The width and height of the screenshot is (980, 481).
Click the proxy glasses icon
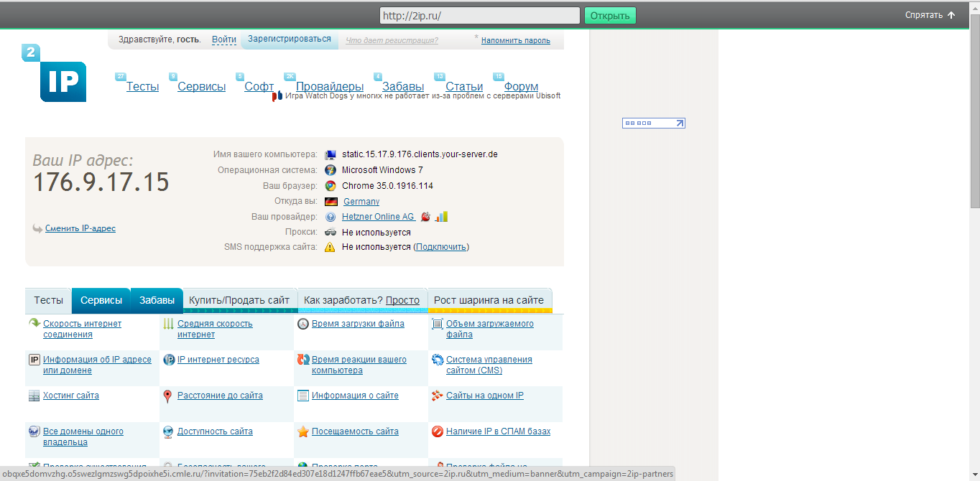click(330, 233)
